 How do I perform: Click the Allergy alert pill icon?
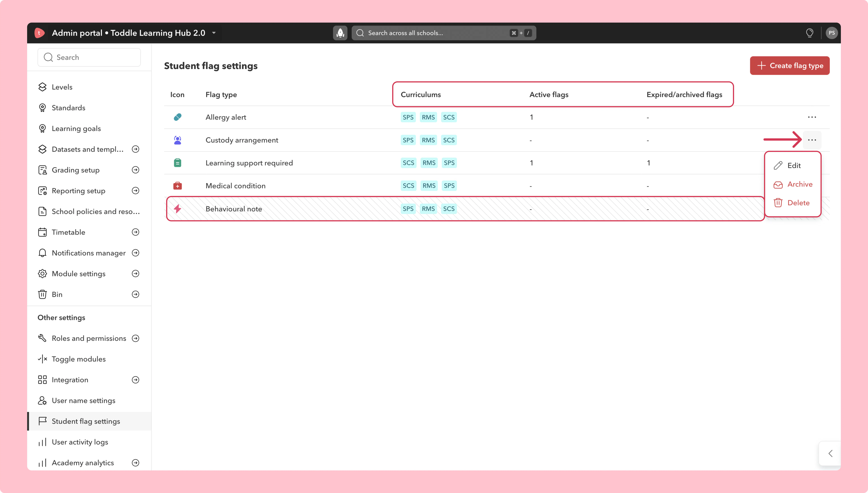click(178, 117)
